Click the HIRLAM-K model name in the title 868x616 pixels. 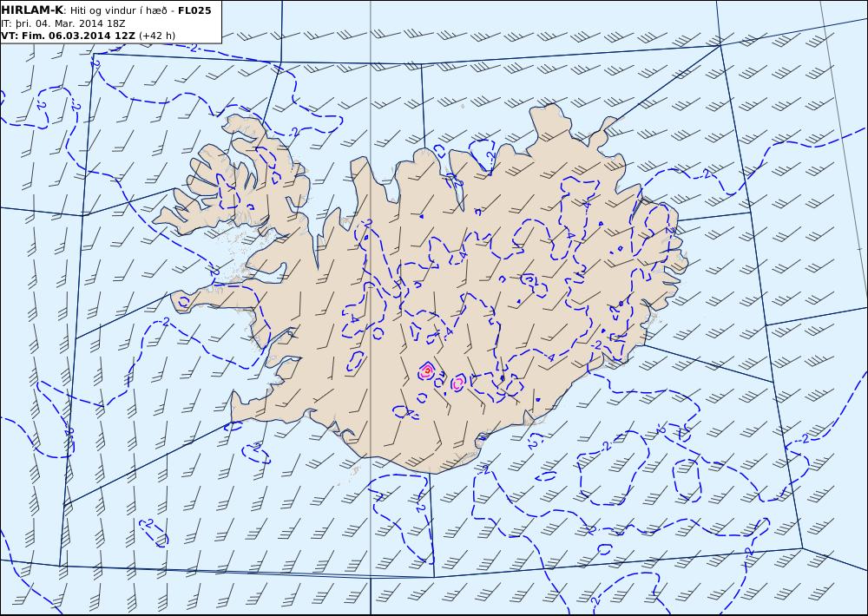32,10
